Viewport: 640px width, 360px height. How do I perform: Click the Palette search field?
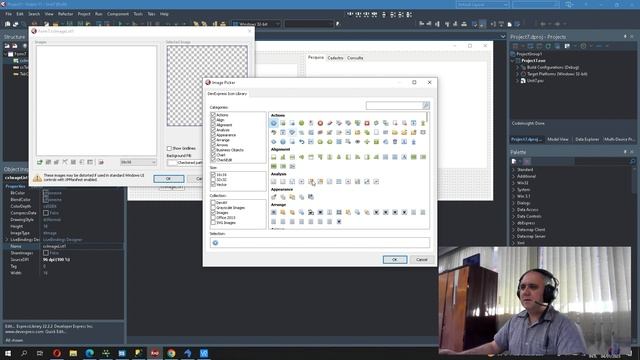click(x=602, y=161)
